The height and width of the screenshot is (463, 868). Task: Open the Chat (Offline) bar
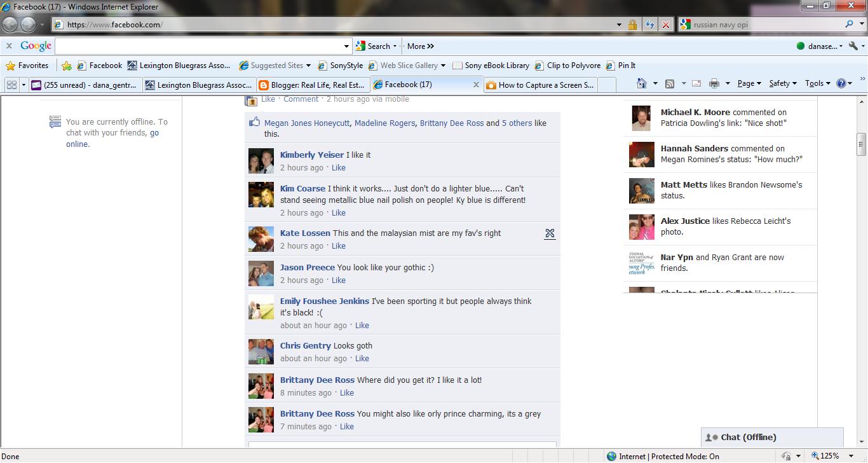772,438
